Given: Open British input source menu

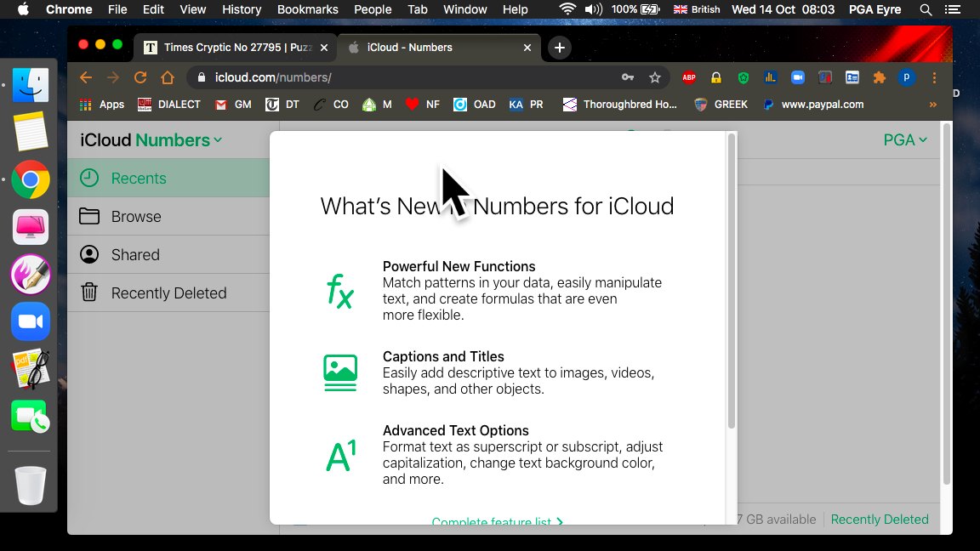Looking at the screenshot, I should 696,9.
